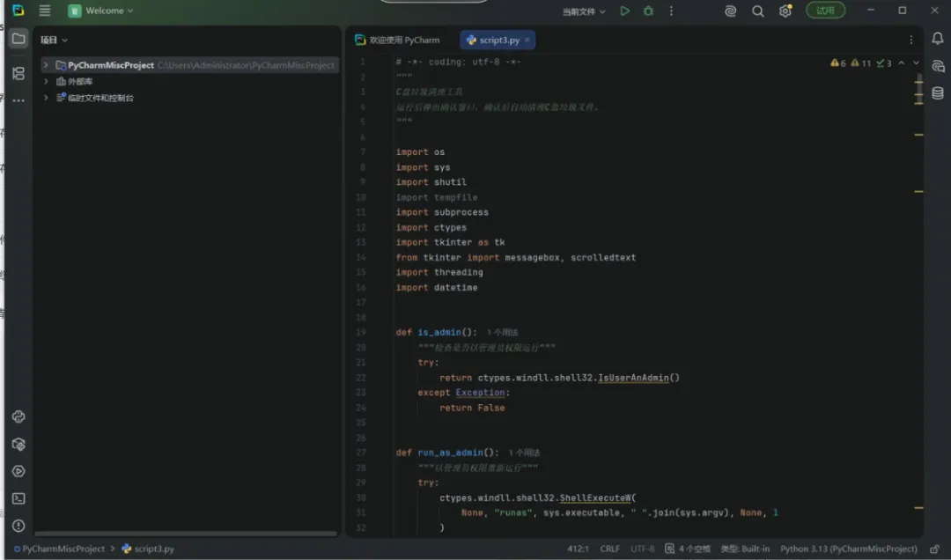Click the project panel horizontal scrollbar
Image resolution: width=951 pixels, height=560 pixels.
[x=186, y=534]
